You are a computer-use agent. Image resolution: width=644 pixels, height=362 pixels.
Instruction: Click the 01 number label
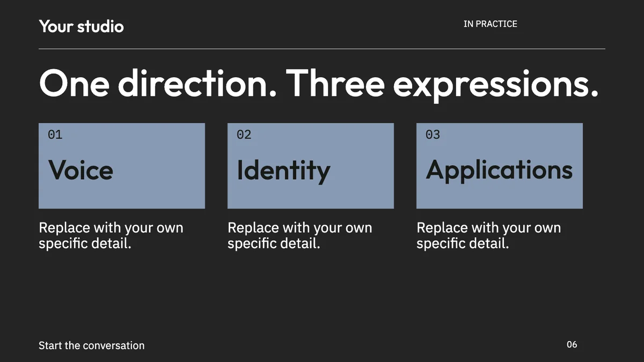click(55, 135)
